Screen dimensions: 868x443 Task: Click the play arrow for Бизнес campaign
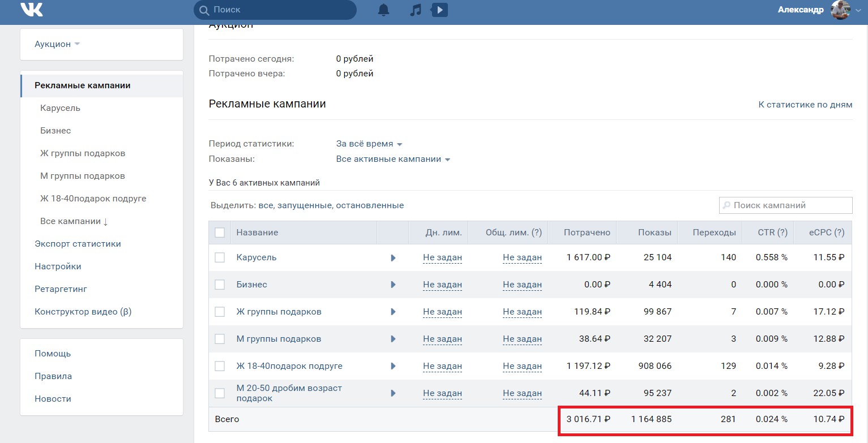[393, 285]
